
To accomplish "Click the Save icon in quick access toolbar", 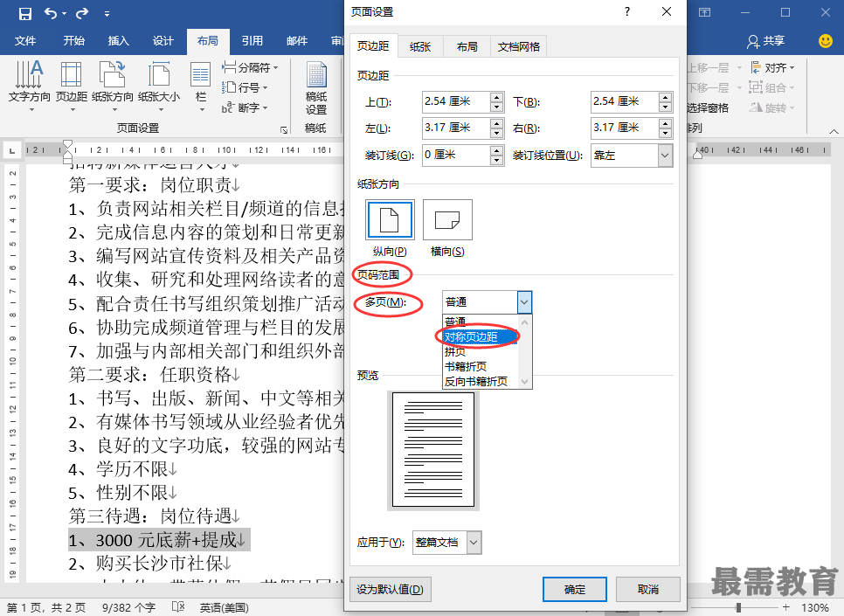I will click(24, 13).
